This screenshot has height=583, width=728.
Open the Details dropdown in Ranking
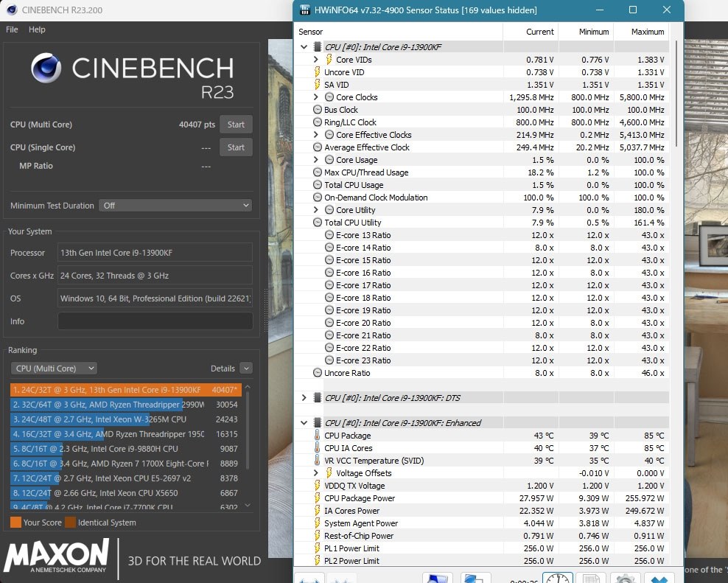tap(246, 368)
